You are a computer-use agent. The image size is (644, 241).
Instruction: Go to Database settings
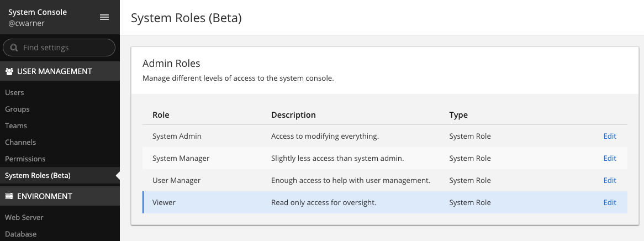click(x=21, y=234)
